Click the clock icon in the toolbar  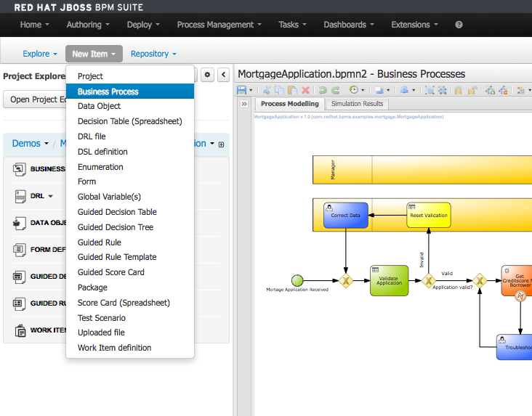pyautogui.click(x=353, y=90)
